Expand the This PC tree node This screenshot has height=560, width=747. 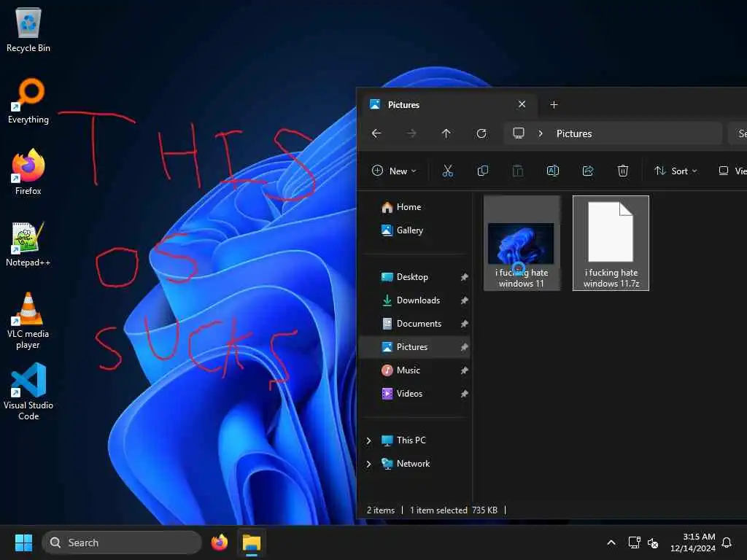coord(368,440)
